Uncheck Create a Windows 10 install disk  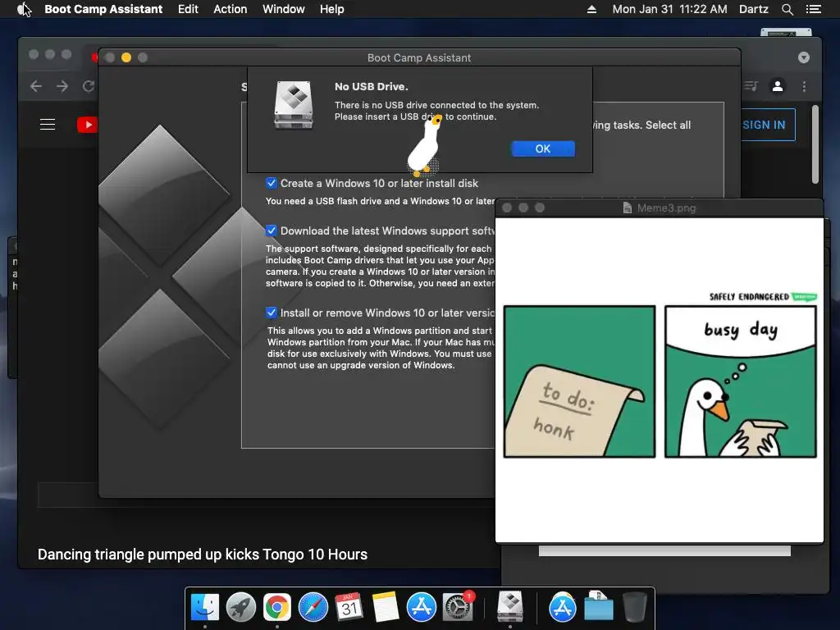[272, 183]
